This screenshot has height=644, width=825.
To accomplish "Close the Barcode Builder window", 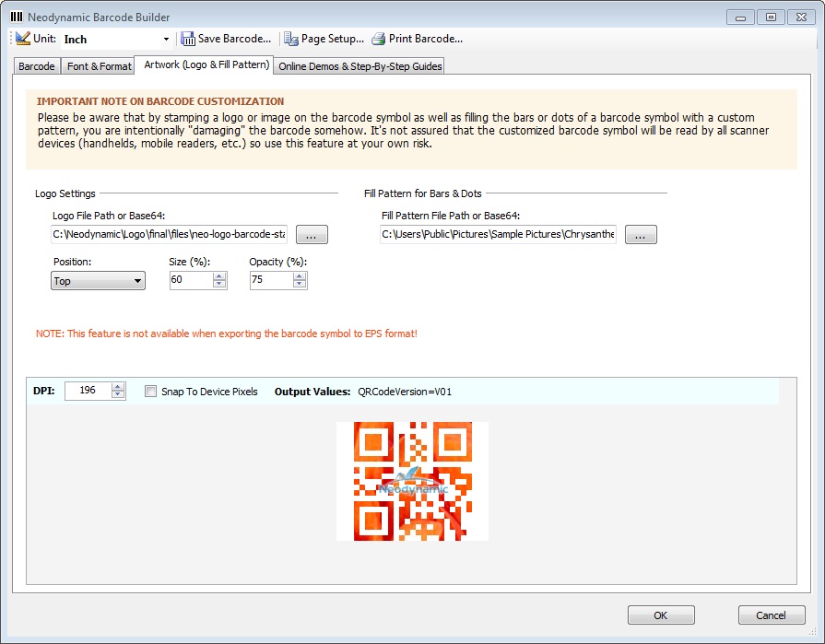I will click(801, 18).
